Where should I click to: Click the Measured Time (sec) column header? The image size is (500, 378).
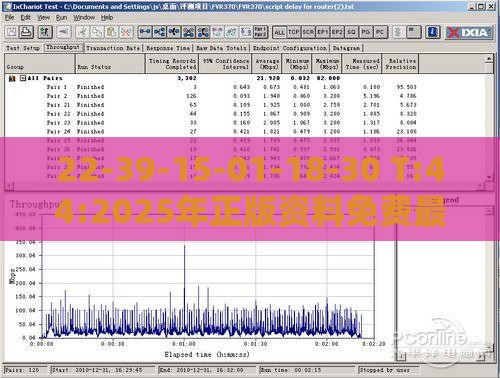tap(362, 64)
